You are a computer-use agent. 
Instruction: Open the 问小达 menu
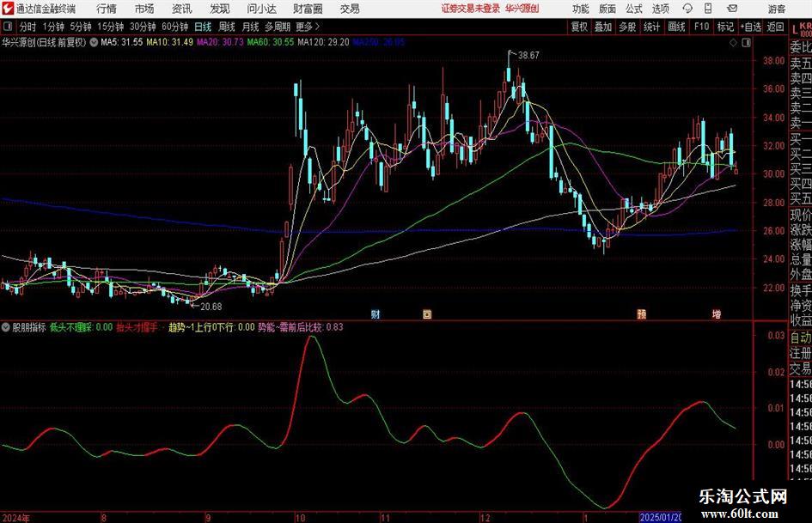tap(261, 9)
